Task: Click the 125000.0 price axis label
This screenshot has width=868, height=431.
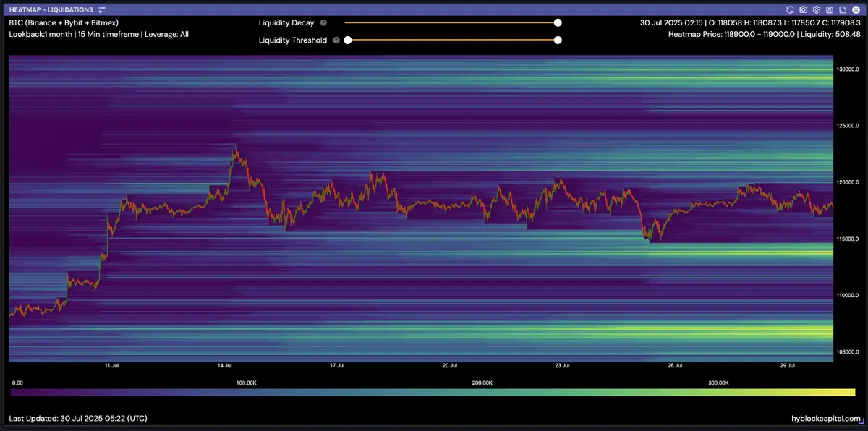Action: click(848, 126)
